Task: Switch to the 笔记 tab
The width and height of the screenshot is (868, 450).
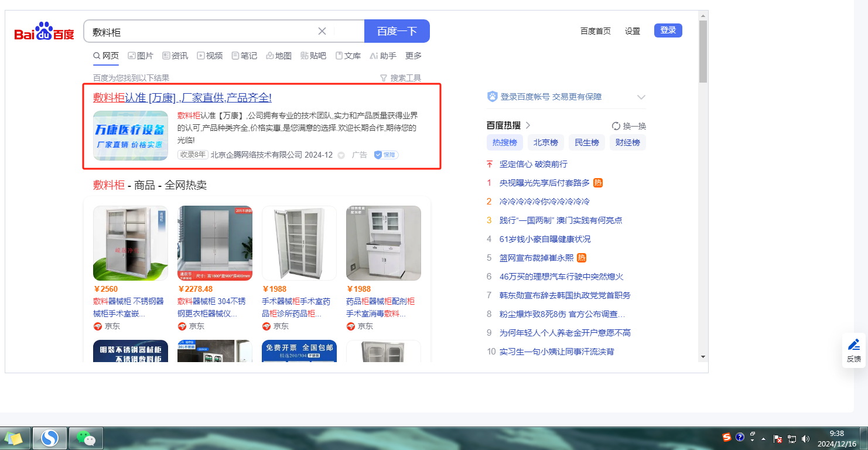Action: 244,56
